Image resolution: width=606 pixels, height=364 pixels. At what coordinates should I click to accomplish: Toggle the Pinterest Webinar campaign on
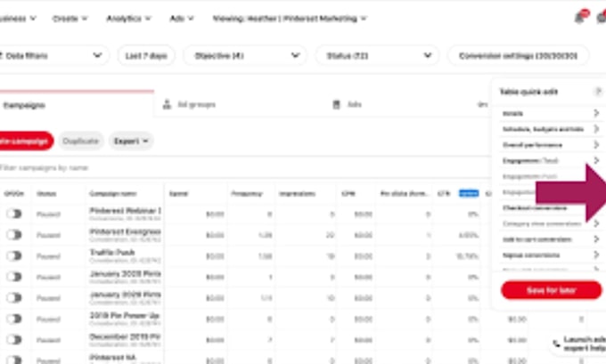(x=13, y=214)
